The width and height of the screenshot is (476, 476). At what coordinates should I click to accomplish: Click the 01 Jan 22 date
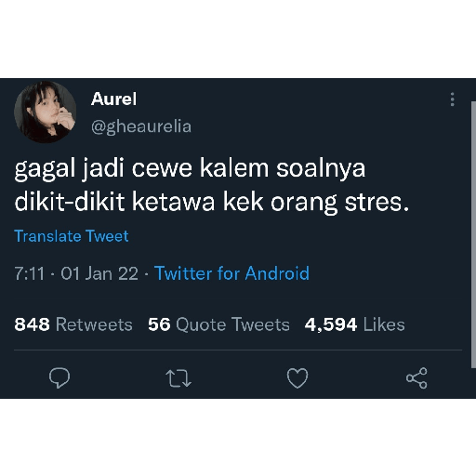pos(99,273)
